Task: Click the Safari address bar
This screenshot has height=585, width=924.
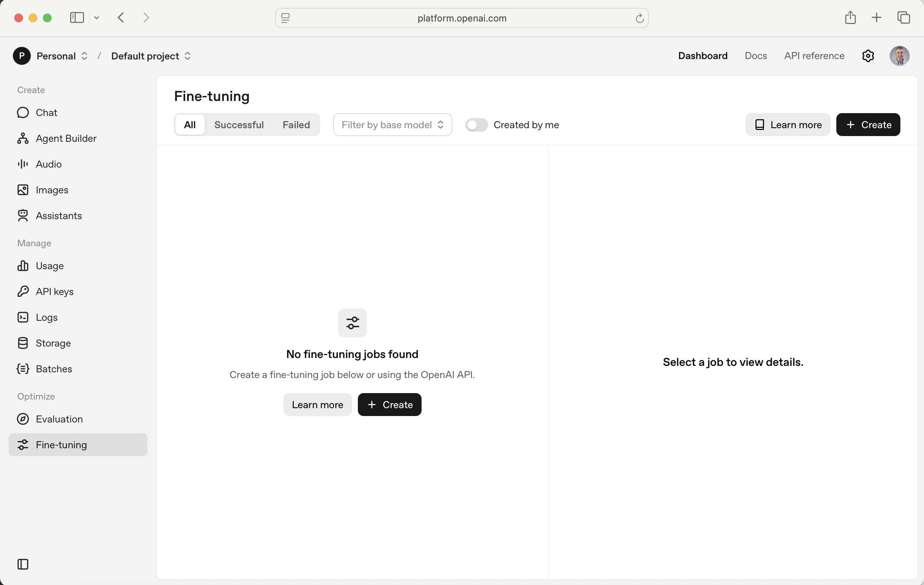Action: (462, 18)
